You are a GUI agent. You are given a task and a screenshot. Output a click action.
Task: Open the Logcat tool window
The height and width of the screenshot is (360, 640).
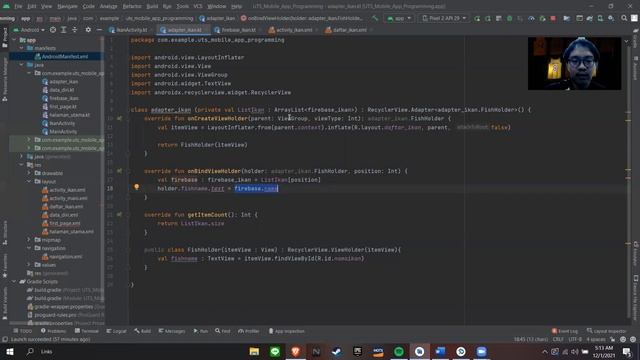pyautogui.click(x=116, y=331)
